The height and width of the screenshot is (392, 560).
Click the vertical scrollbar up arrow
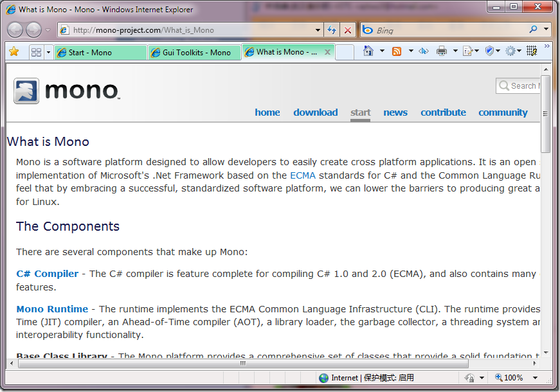(545, 69)
